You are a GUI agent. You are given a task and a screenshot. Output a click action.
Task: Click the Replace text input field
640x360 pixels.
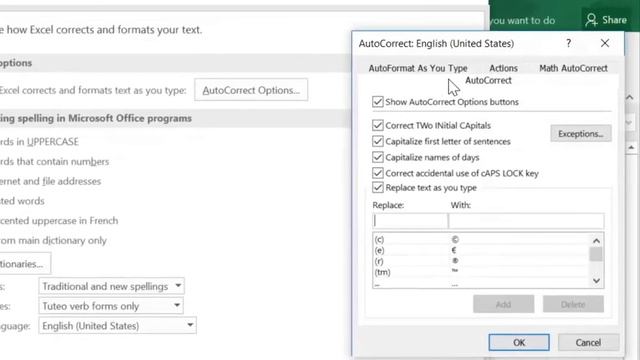(x=410, y=221)
